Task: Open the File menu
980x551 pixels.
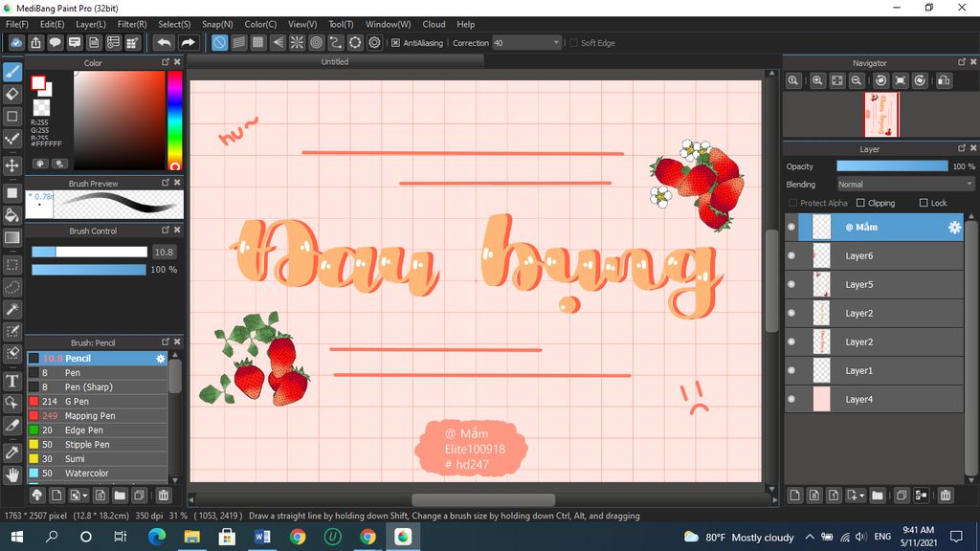Action: tap(17, 24)
